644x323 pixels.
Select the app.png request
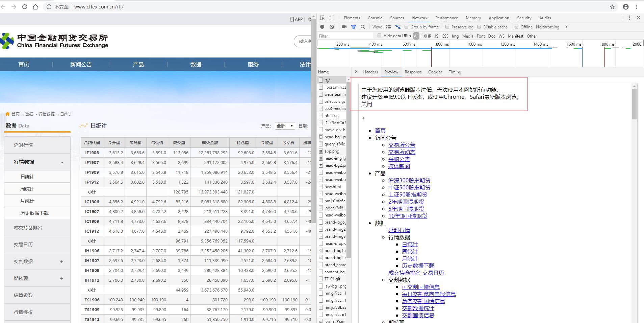pyautogui.click(x=332, y=151)
